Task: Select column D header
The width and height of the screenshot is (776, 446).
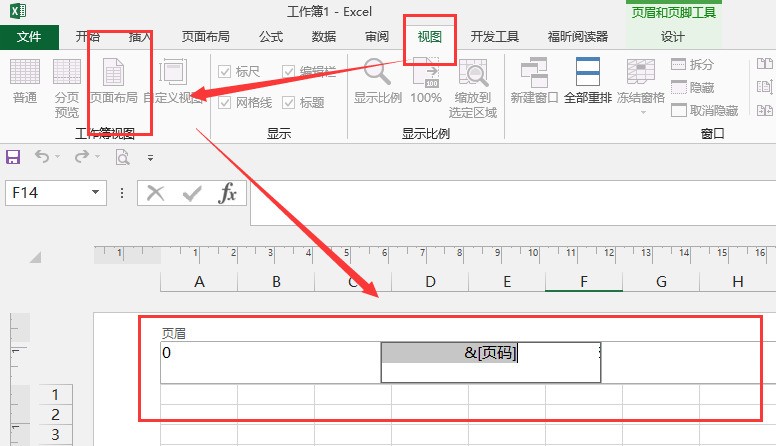Action: [430, 282]
